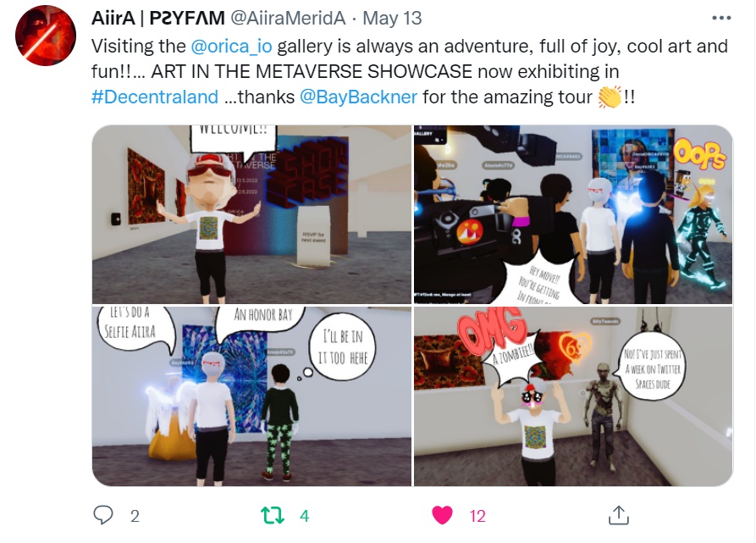Open the share tweet icon
This screenshot has width=756, height=543.
pyautogui.click(x=619, y=515)
